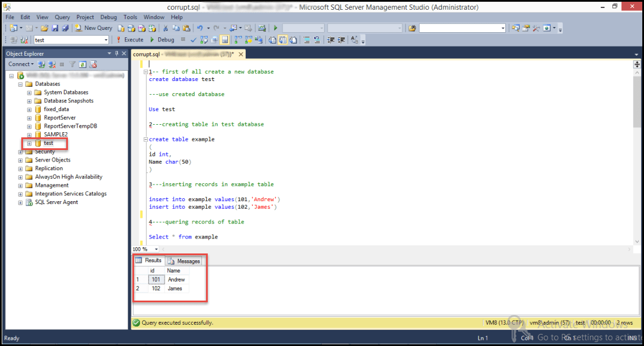Select the SAMPLE2 database in the tree
Viewport: 644px width, 346px height.
click(x=56, y=134)
